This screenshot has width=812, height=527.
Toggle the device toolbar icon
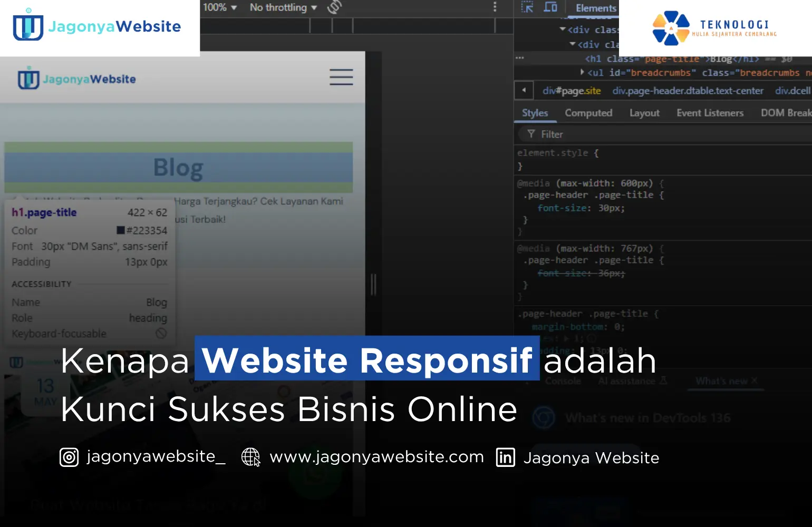pos(550,7)
